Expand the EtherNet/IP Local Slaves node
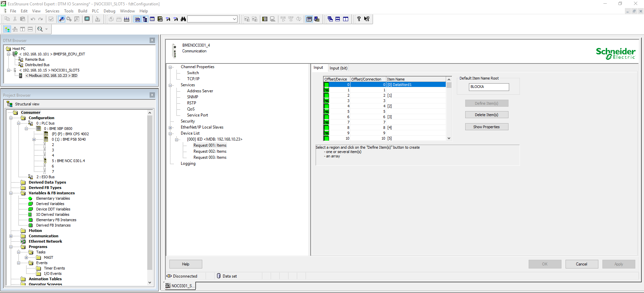Screen dimensions: 644x293 (170, 128)
